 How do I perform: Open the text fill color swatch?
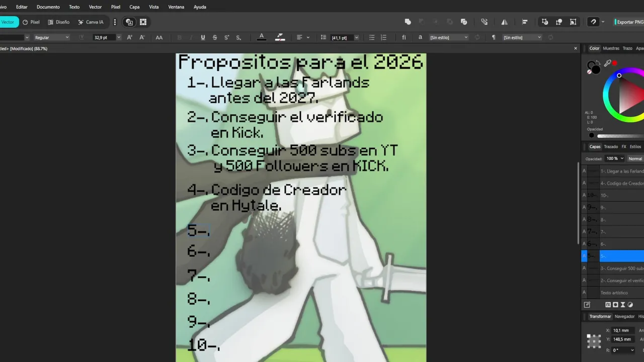point(262,37)
